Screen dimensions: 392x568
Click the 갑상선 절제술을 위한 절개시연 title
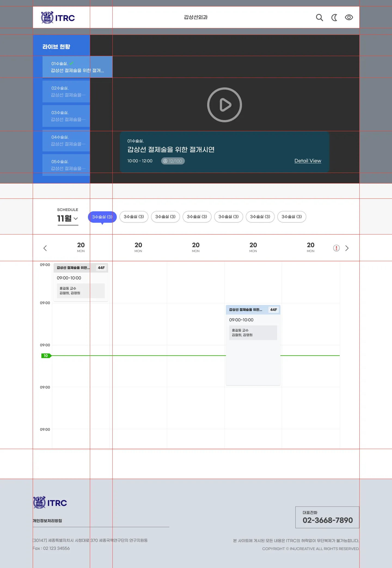coord(171,149)
